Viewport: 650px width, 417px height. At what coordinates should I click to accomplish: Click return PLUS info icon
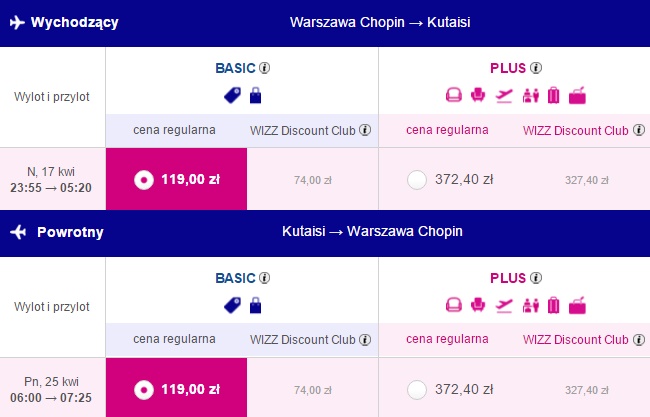(x=536, y=277)
